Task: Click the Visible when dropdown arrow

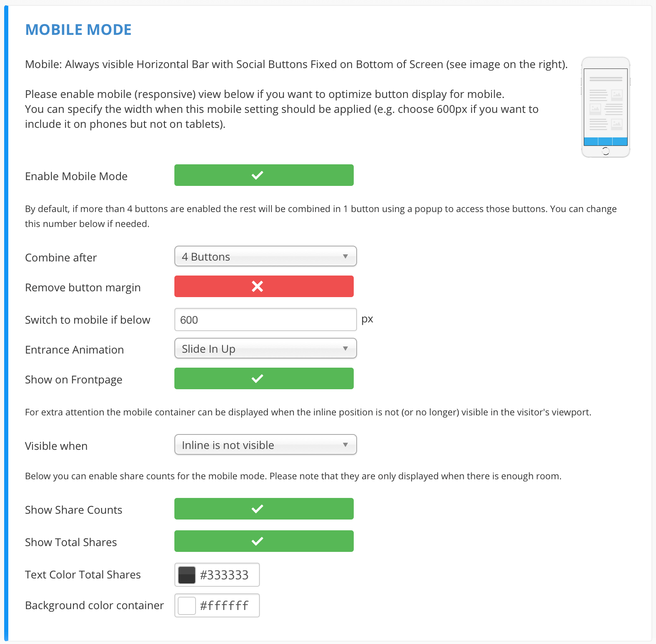Action: pyautogui.click(x=345, y=445)
